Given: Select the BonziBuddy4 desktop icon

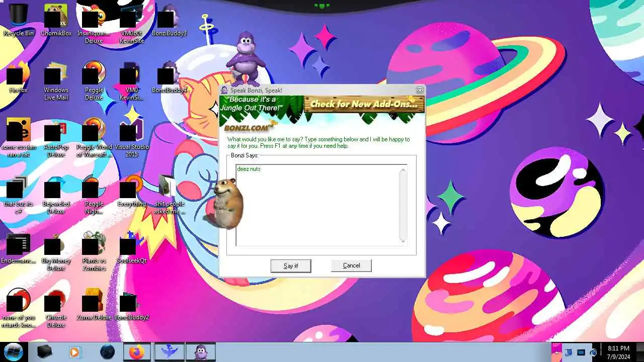Looking at the screenshot, I should (x=169, y=77).
